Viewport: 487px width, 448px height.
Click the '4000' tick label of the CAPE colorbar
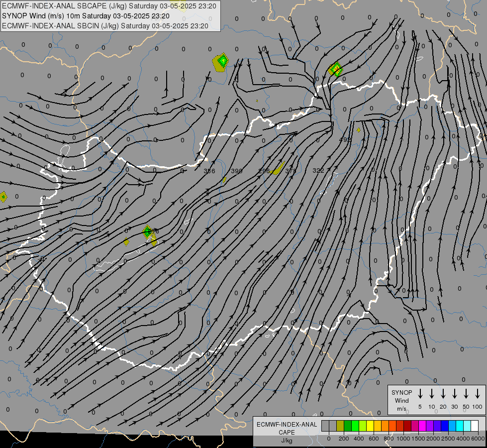tap(463, 439)
